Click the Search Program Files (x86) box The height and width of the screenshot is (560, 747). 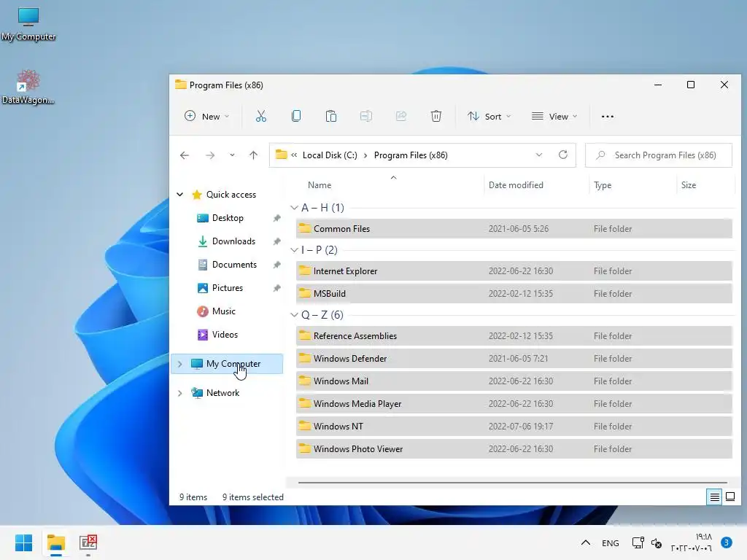pyautogui.click(x=659, y=155)
